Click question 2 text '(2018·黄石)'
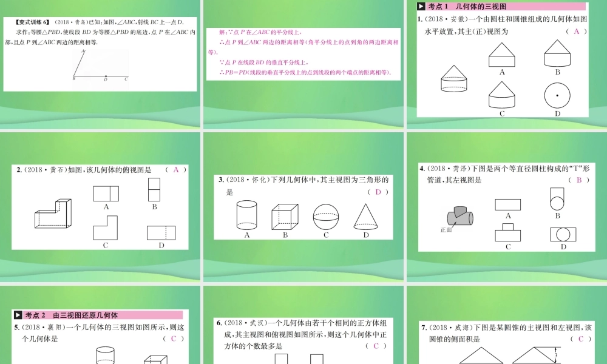The width and height of the screenshot is (607, 364). coord(46,170)
